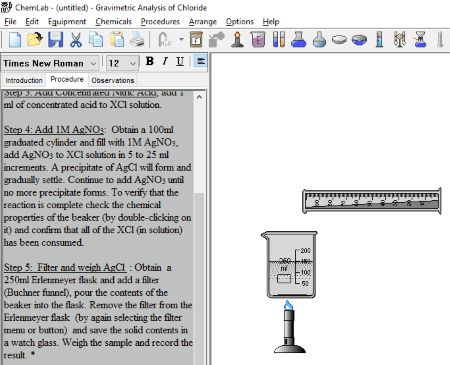Click the Copy icon in toolbar

click(x=96, y=40)
